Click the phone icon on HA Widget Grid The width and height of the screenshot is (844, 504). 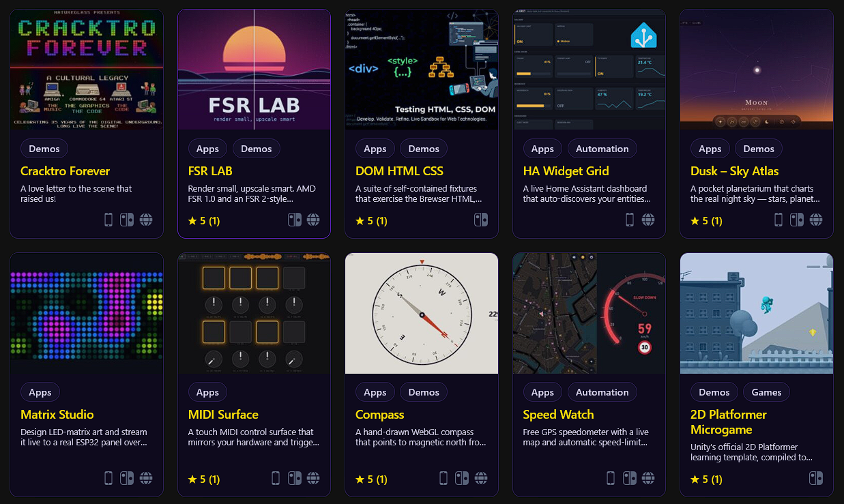[x=630, y=220]
